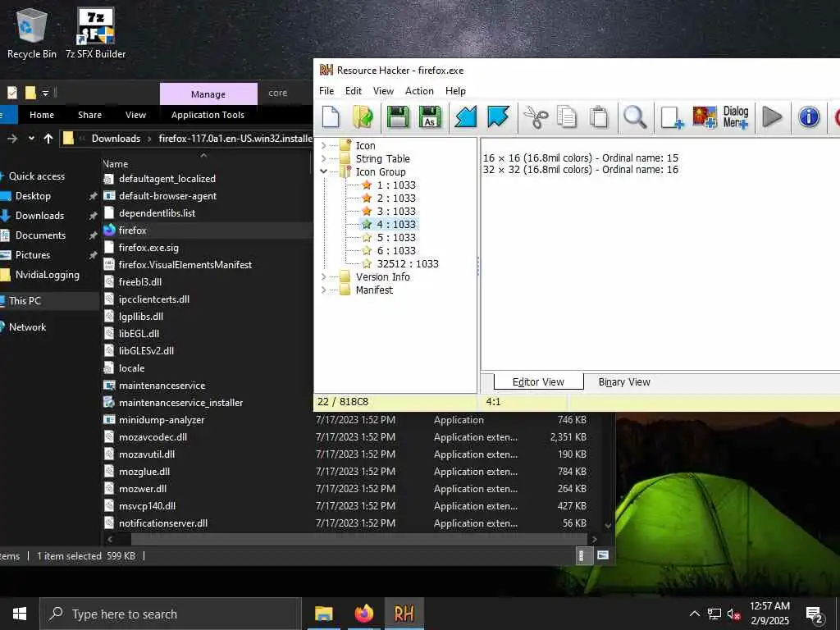Click the clipboard Paste icon
Image resolution: width=840 pixels, height=630 pixels.
click(x=599, y=116)
